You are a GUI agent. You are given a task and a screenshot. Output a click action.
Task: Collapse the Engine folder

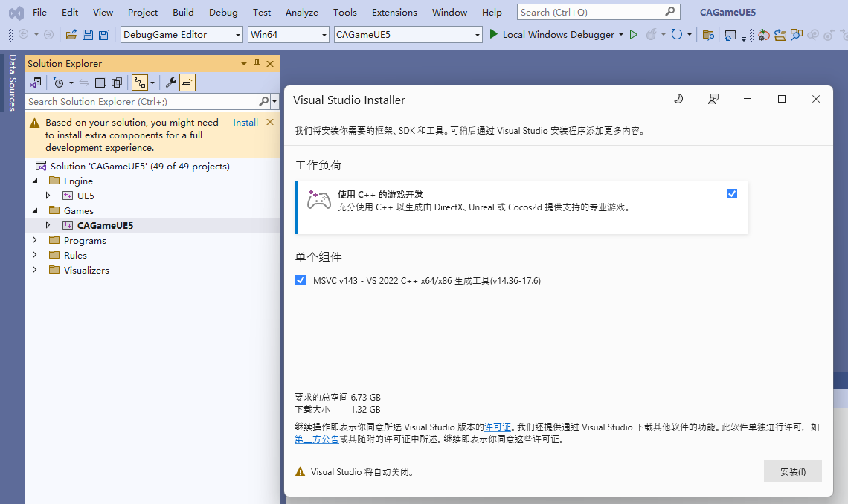point(35,181)
